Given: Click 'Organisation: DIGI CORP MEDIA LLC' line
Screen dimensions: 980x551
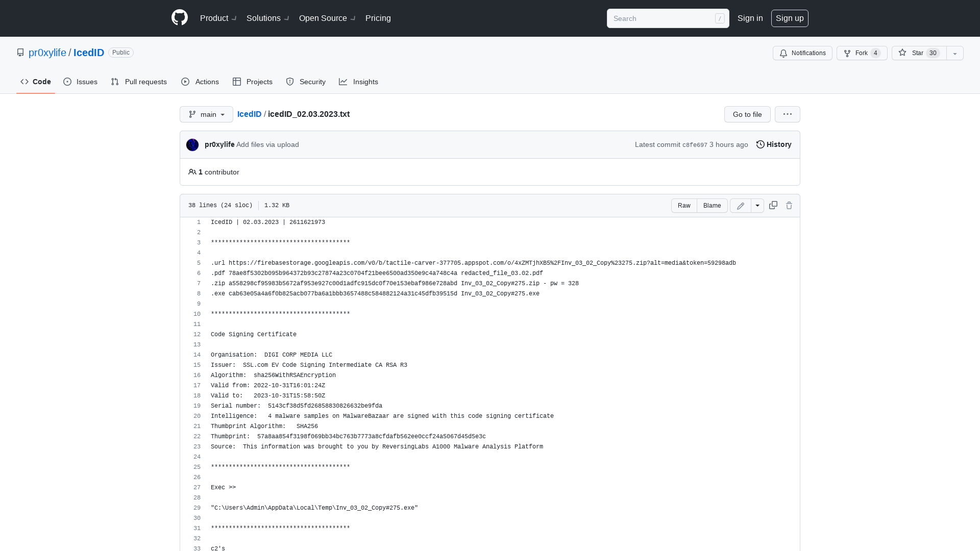Looking at the screenshot, I should 272,355.
